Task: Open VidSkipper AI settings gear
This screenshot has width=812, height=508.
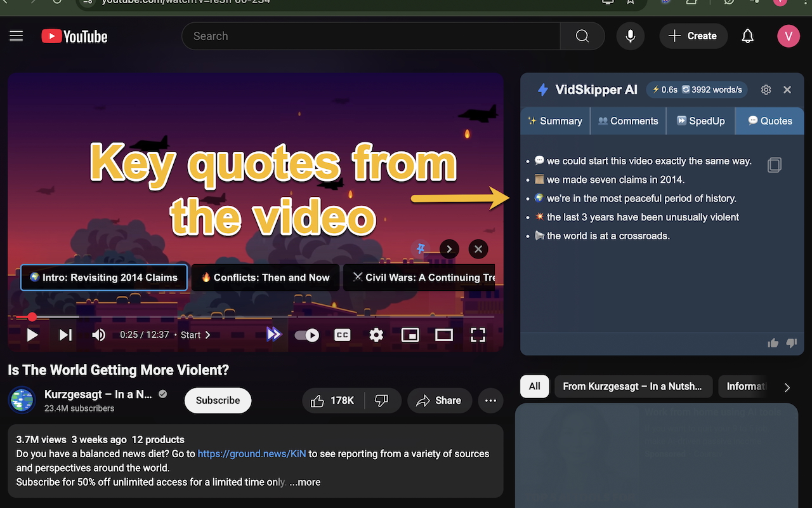Action: [766, 90]
